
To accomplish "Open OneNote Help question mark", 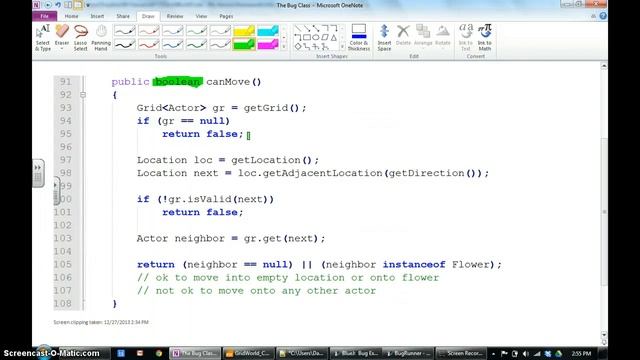I will click(x=603, y=16).
